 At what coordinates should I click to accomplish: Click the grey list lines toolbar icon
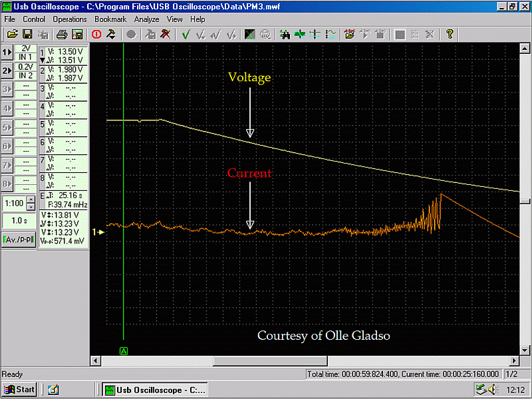point(415,35)
